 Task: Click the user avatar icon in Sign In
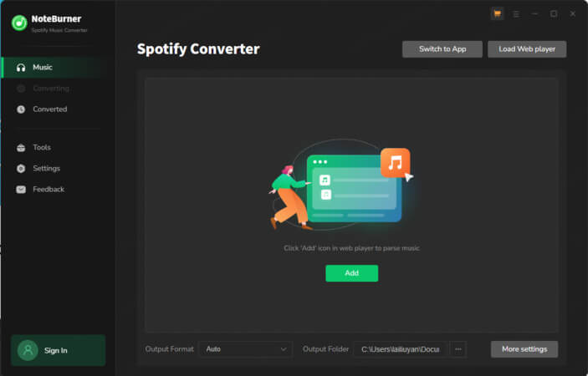(x=28, y=350)
